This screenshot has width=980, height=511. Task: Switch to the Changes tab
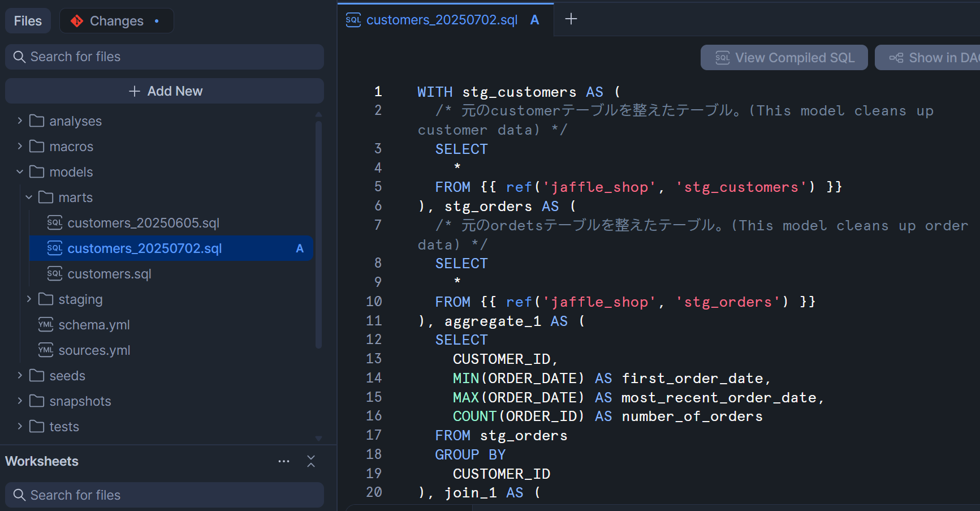tap(116, 21)
